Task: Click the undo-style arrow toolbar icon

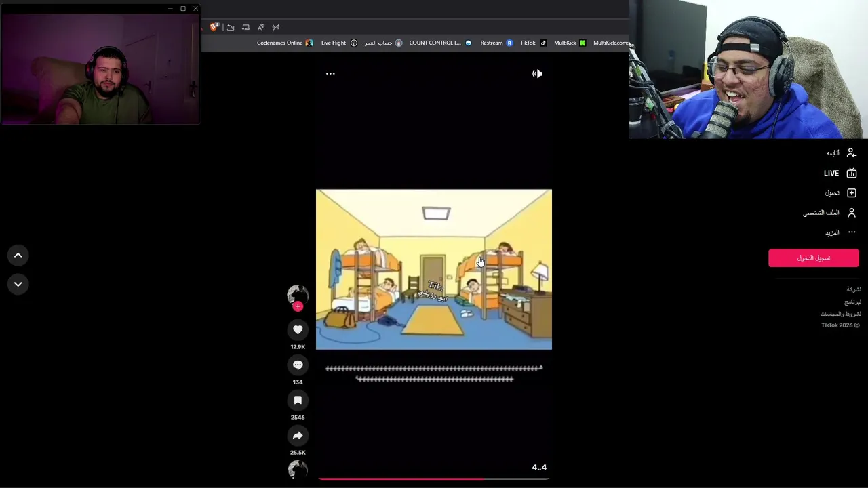Action: pyautogui.click(x=231, y=27)
